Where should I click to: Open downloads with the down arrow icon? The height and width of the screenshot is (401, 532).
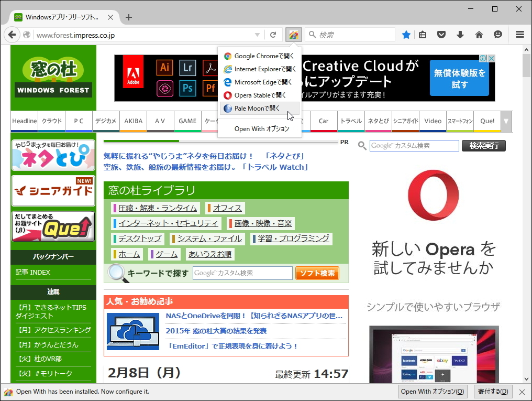[460, 34]
